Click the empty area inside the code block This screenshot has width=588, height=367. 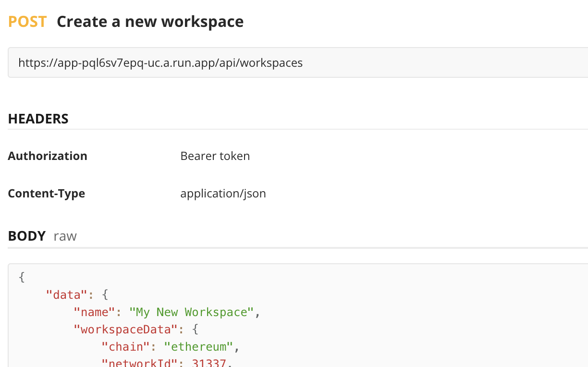tap(408, 312)
